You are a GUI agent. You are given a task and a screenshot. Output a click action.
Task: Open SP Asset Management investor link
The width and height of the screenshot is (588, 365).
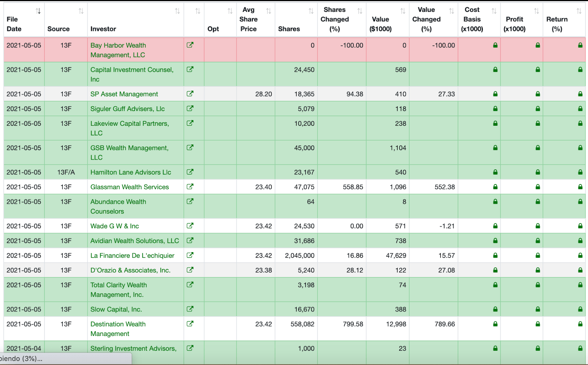point(124,94)
